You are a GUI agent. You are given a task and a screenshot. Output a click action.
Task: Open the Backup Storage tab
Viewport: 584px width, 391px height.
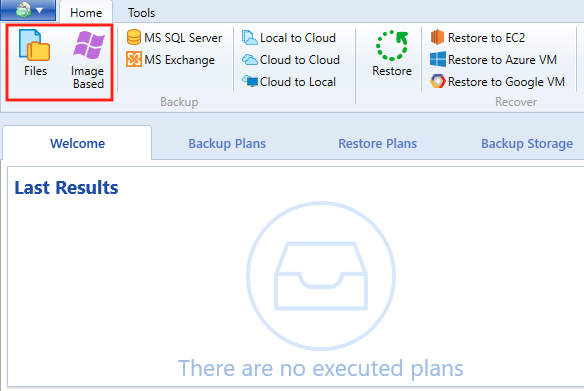click(x=527, y=143)
